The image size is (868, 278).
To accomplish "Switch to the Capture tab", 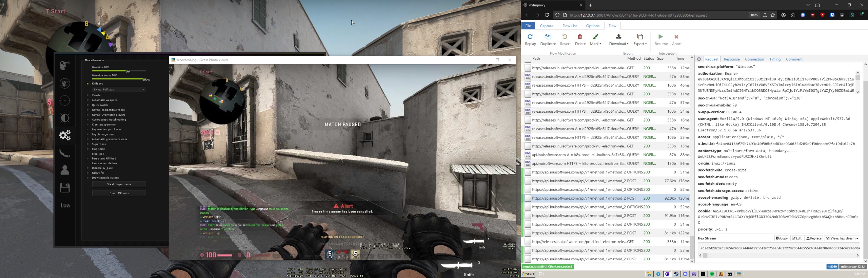I will [547, 26].
